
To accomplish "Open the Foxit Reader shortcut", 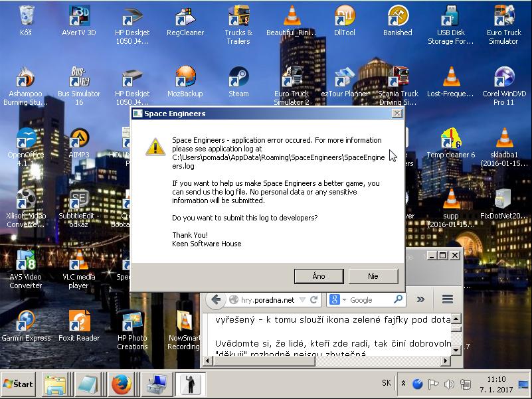I will pos(79,322).
